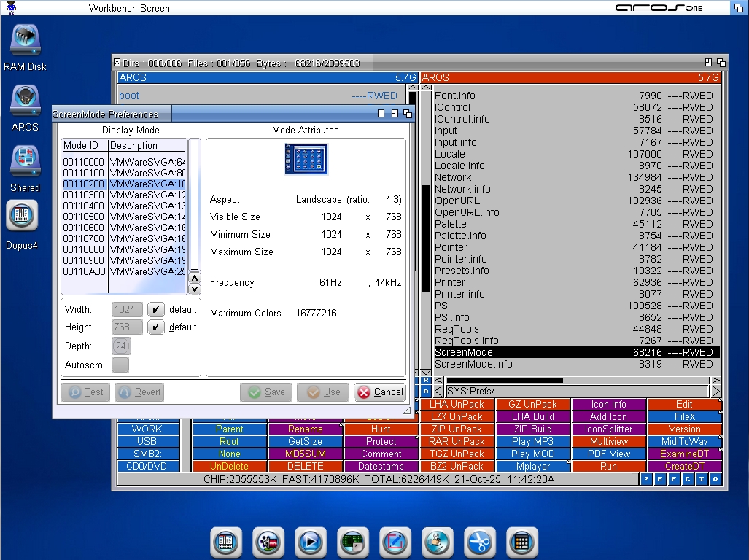Click the PDF View button
Viewport: 749px width, 560px height.
pos(608,454)
